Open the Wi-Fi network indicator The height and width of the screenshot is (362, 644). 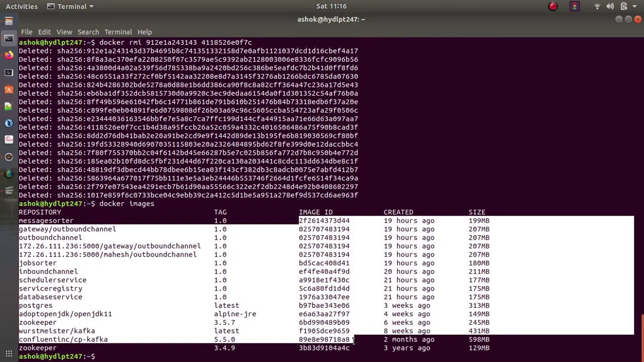coord(597,7)
